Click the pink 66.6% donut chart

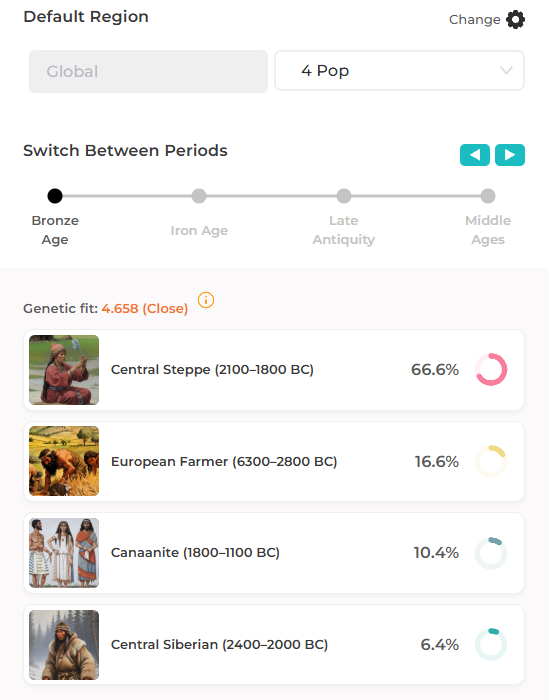pyautogui.click(x=491, y=370)
